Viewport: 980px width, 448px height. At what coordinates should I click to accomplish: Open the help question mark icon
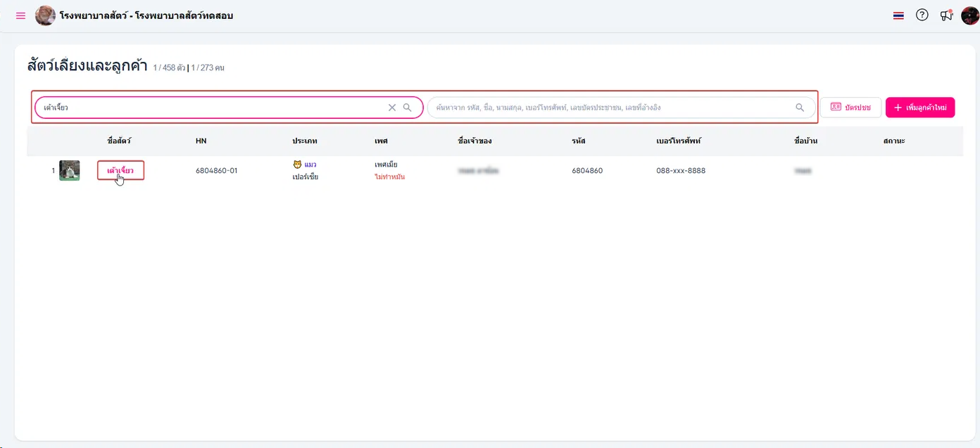[922, 15]
